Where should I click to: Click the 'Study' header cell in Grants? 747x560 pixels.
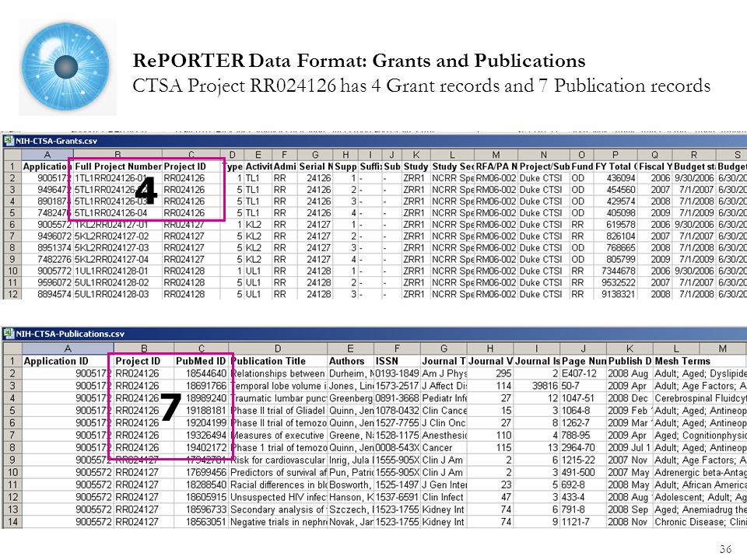(x=416, y=166)
